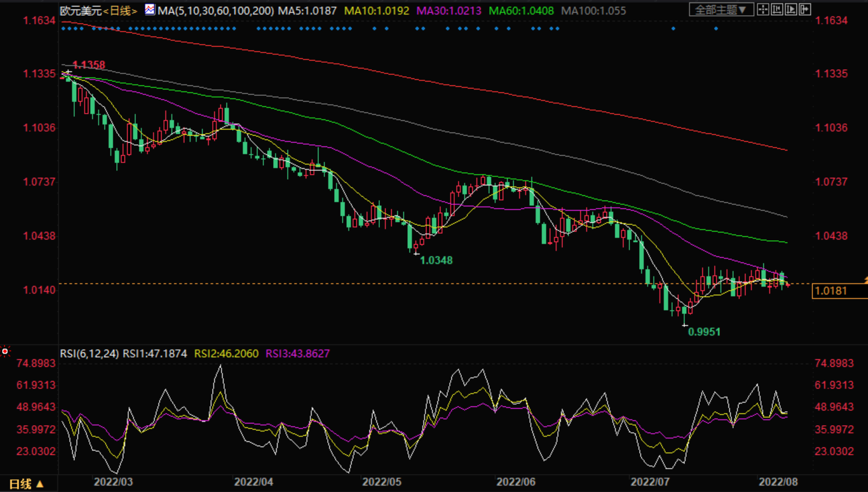Viewport: 868px width, 492px height.
Task: Click the 1.0348 low price label
Action: (436, 260)
